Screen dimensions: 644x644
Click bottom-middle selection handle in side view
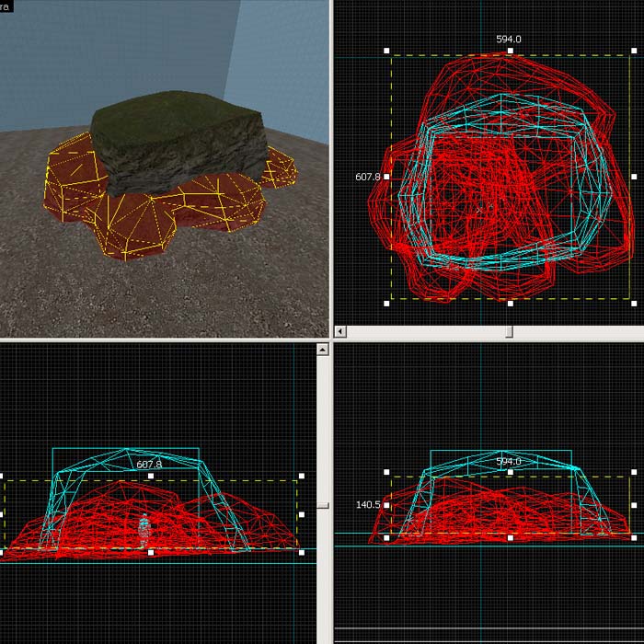(510, 537)
